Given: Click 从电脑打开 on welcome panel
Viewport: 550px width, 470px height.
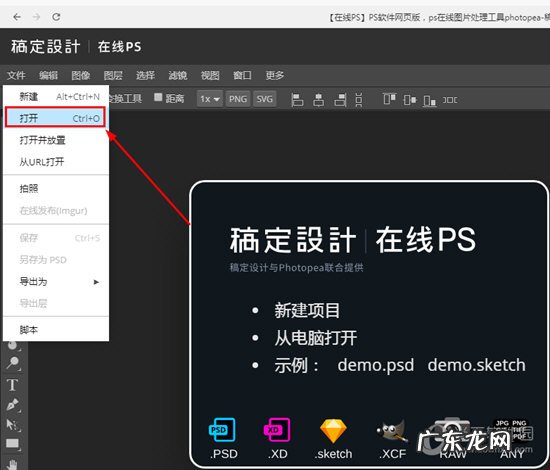Looking at the screenshot, I should coord(315,338).
